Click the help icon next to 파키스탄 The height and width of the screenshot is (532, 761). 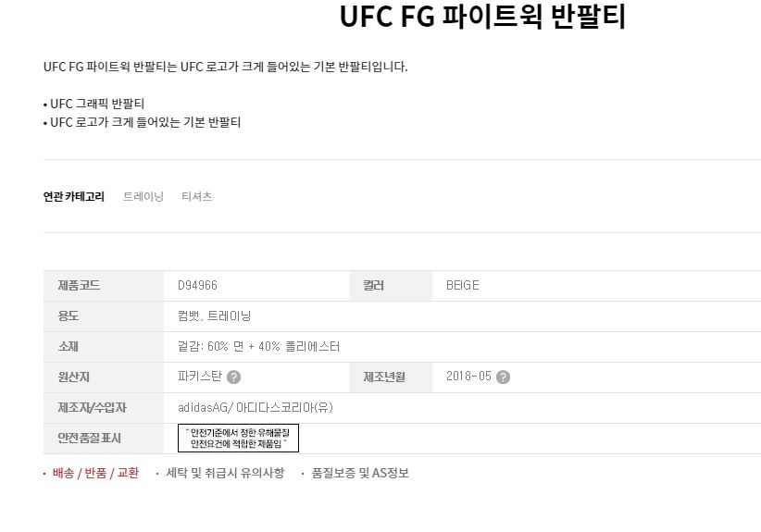coord(234,377)
